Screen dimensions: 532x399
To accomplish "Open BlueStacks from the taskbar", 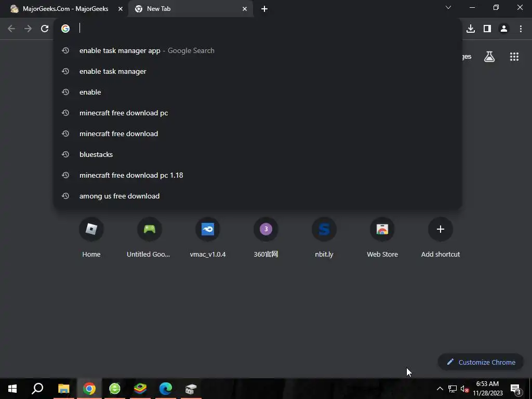I will point(140,389).
